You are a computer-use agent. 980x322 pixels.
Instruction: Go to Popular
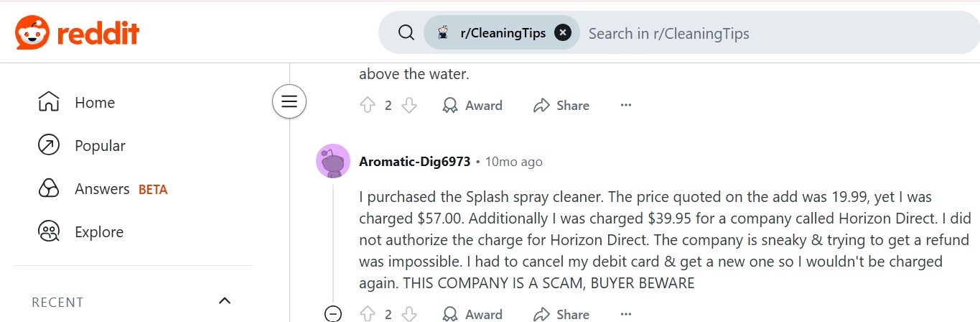point(100,146)
